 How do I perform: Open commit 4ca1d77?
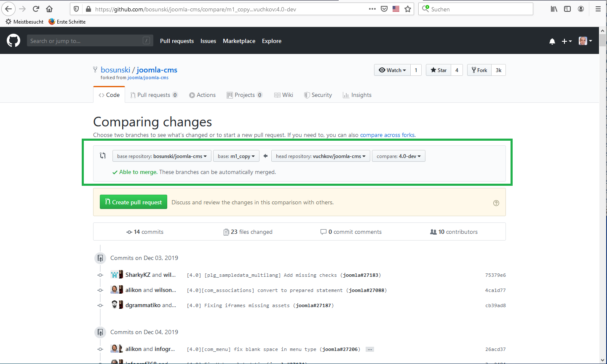495,290
